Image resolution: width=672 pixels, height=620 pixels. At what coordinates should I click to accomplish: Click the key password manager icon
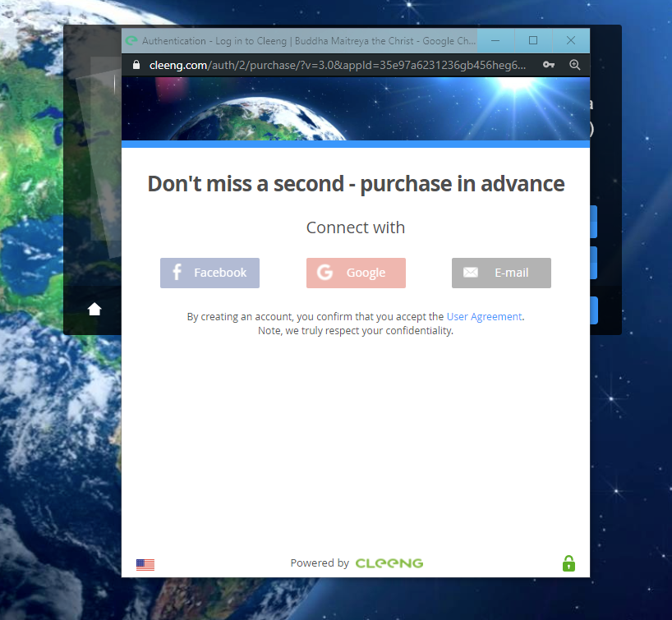click(x=549, y=65)
